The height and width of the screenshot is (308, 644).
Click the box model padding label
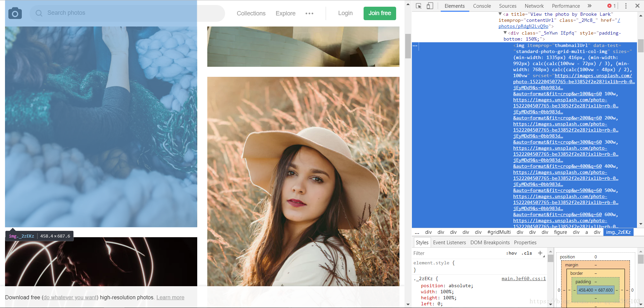[583, 282]
